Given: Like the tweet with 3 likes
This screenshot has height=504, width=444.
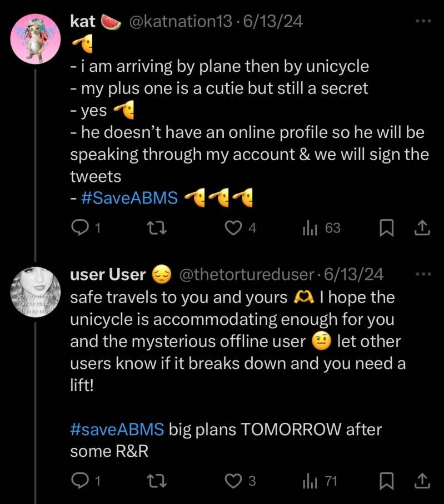Looking at the screenshot, I should pos(233,481).
